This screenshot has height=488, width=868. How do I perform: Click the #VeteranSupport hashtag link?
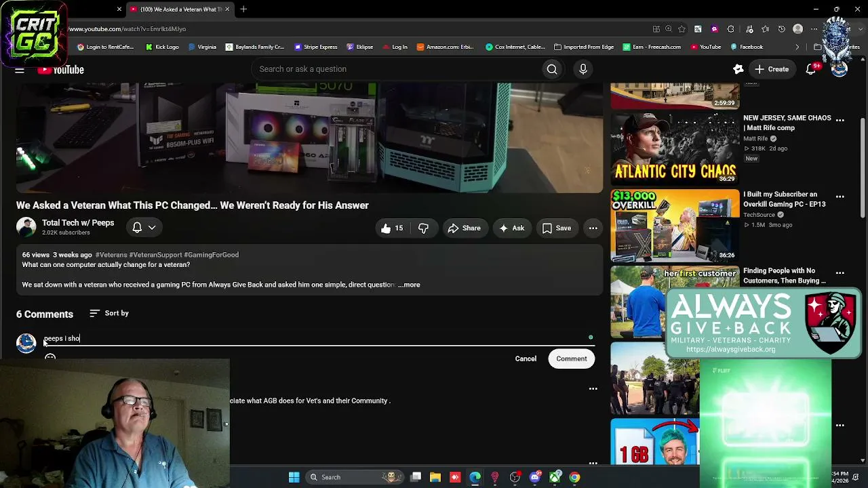click(x=155, y=255)
